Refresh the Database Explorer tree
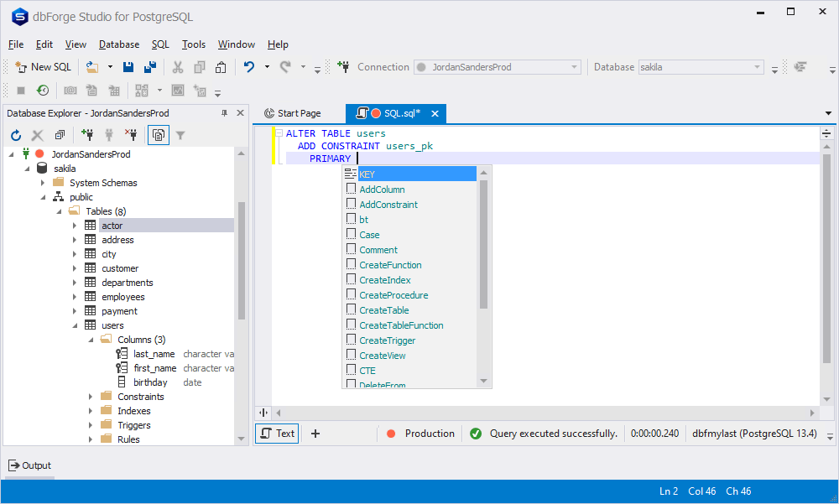 pos(15,134)
